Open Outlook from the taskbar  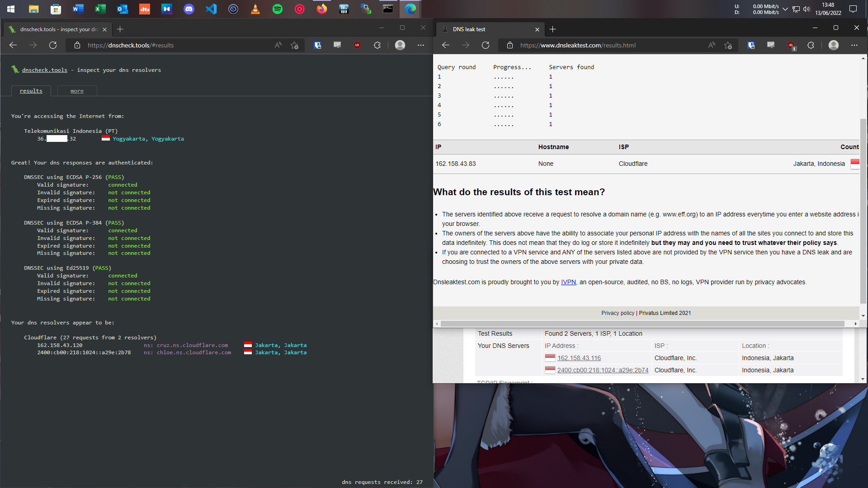point(122,9)
